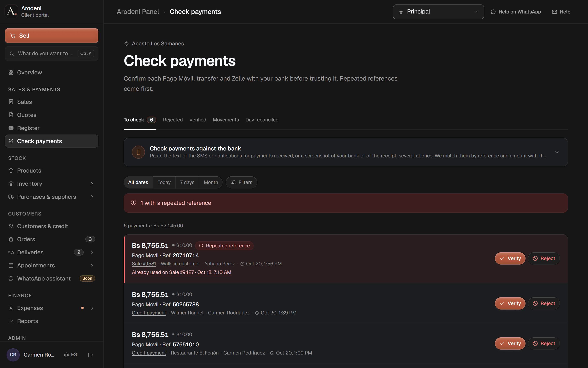Click the logout icon beside ES

click(91, 355)
